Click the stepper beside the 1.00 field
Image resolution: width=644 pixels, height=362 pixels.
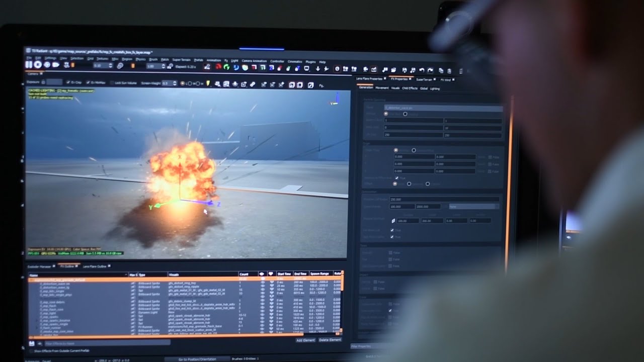(x=164, y=66)
